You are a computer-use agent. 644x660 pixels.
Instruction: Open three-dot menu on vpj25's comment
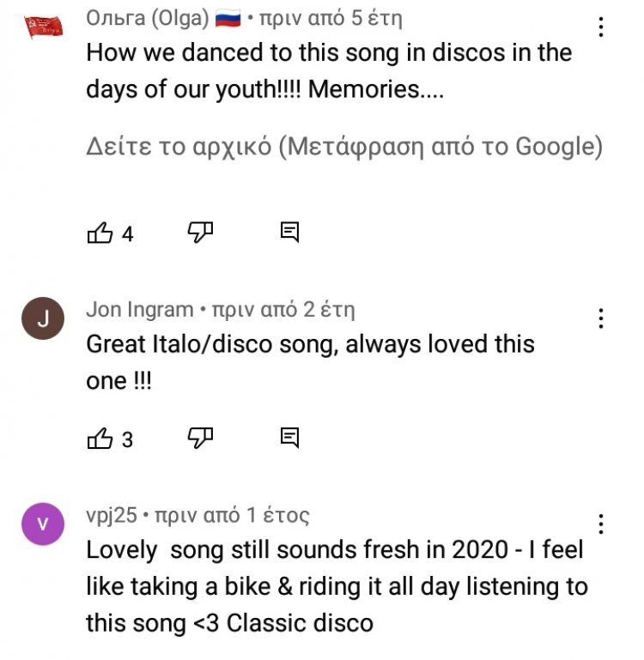coord(601,524)
